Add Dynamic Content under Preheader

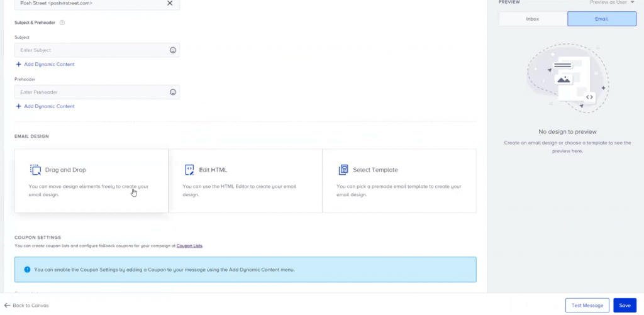click(x=48, y=106)
